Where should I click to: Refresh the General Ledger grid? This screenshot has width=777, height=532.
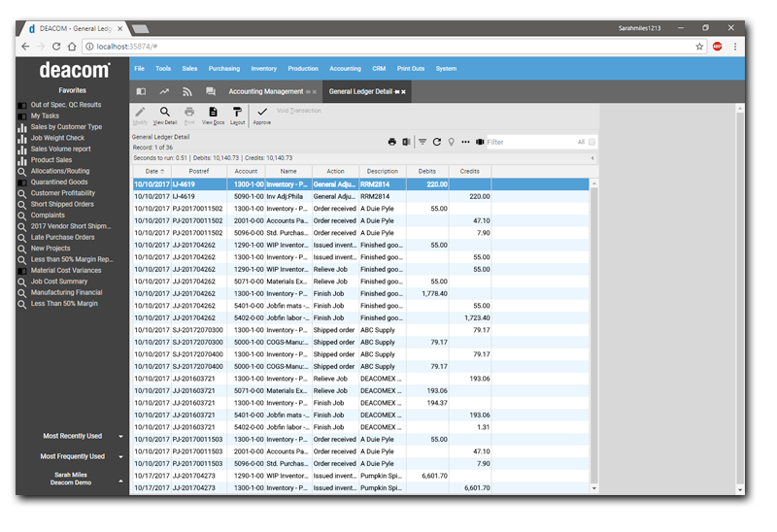(x=436, y=142)
